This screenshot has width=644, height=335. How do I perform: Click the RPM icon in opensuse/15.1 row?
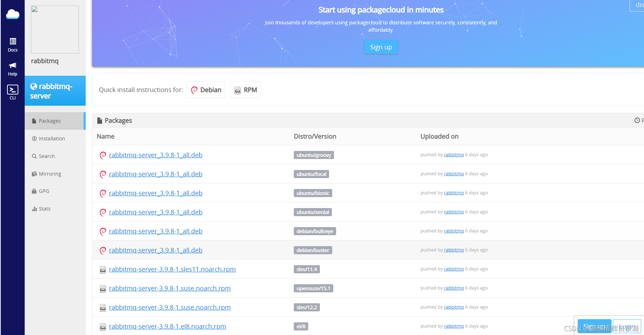pos(103,289)
